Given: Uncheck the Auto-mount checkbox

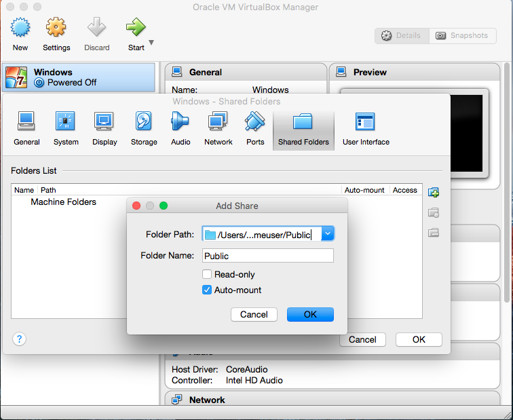Looking at the screenshot, I should point(207,290).
